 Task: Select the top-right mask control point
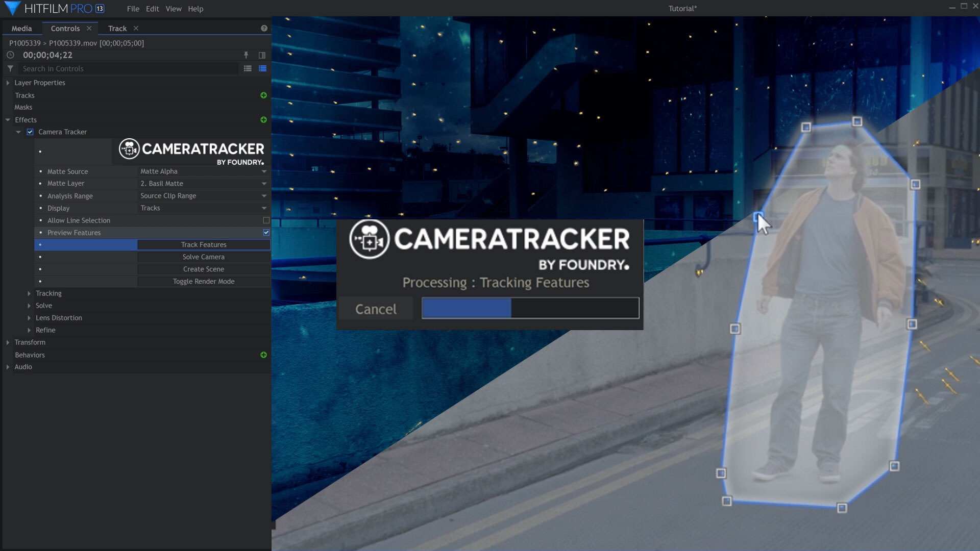pos(857,121)
